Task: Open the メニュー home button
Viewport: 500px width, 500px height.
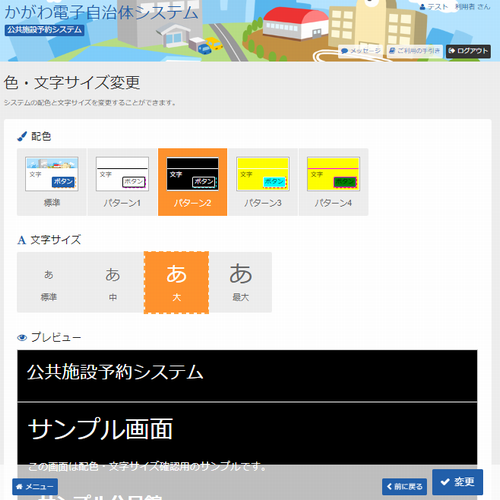Action: tap(35, 487)
